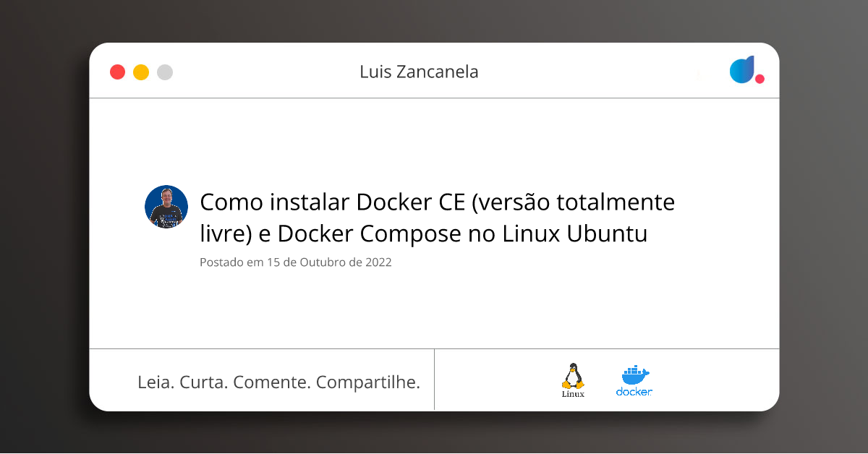Select the "Luis Zancanela" header title
Viewport: 868px width, 454px height.
(x=419, y=72)
